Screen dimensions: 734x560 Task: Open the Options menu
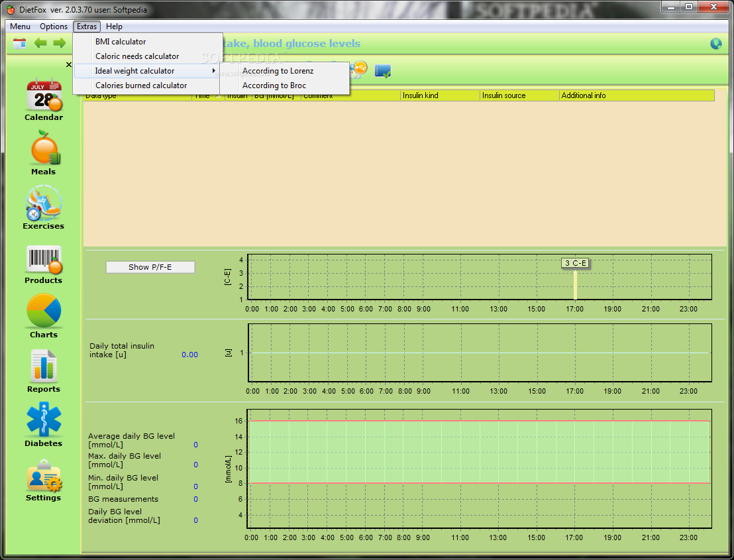[x=54, y=27]
